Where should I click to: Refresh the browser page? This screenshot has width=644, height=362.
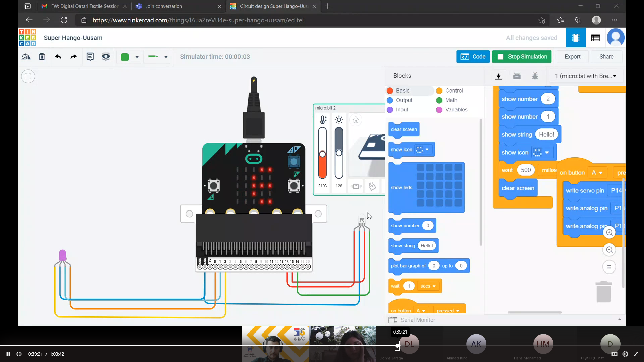[x=64, y=20]
